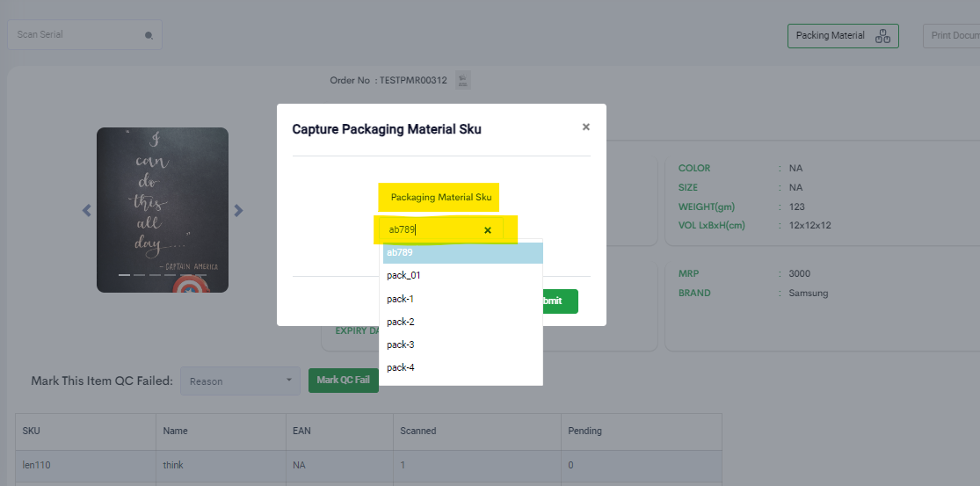Click the Packing Material button
980x486 pixels.
point(843,36)
